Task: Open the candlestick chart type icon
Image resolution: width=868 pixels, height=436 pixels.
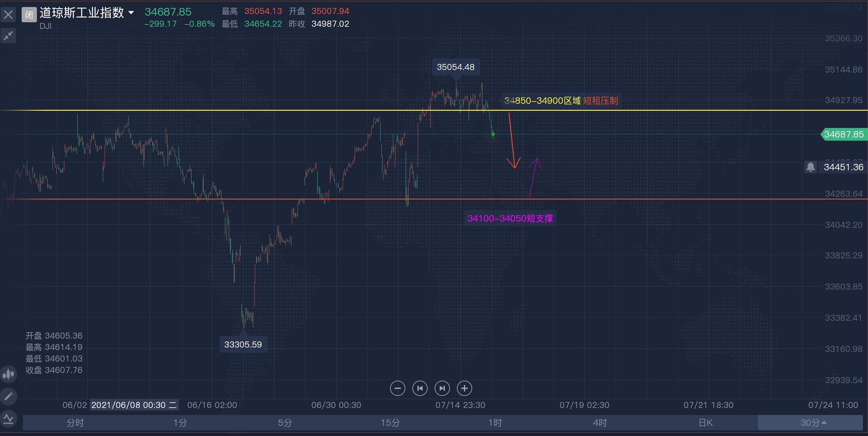Action: coord(8,374)
